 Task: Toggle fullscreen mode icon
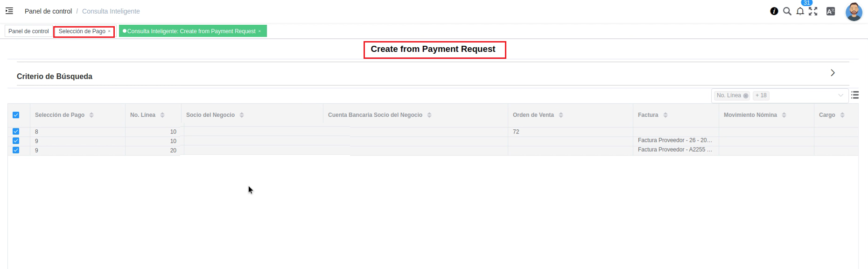pyautogui.click(x=813, y=11)
